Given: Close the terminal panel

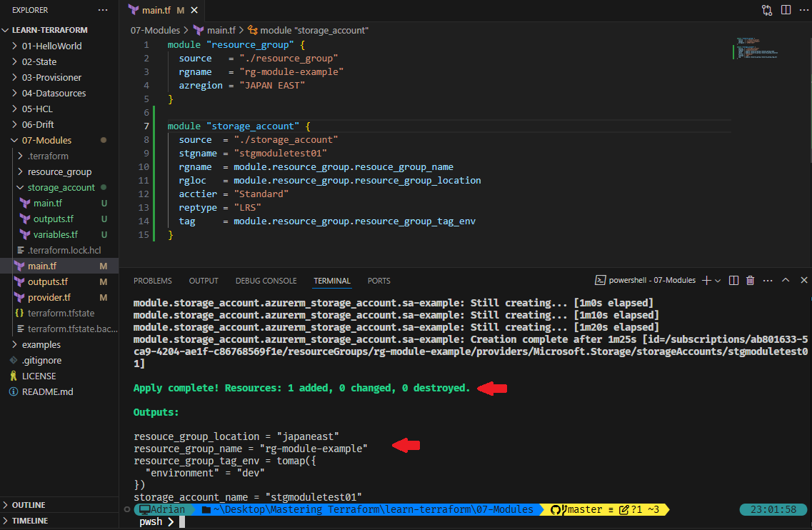Looking at the screenshot, I should 803,280.
